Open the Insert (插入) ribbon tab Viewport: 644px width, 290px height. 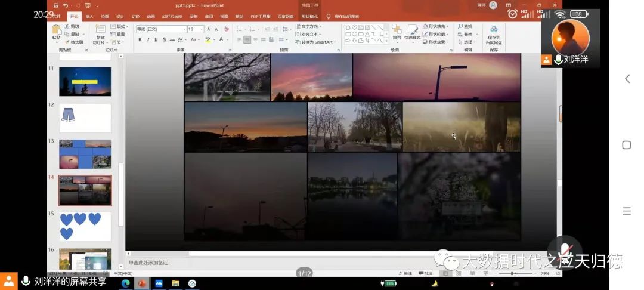89,17
